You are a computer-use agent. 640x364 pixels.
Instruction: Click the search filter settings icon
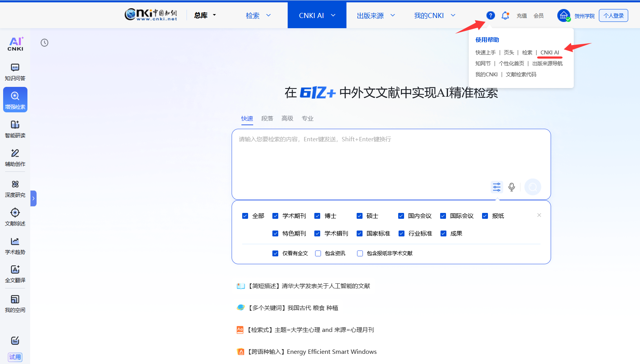point(497,187)
